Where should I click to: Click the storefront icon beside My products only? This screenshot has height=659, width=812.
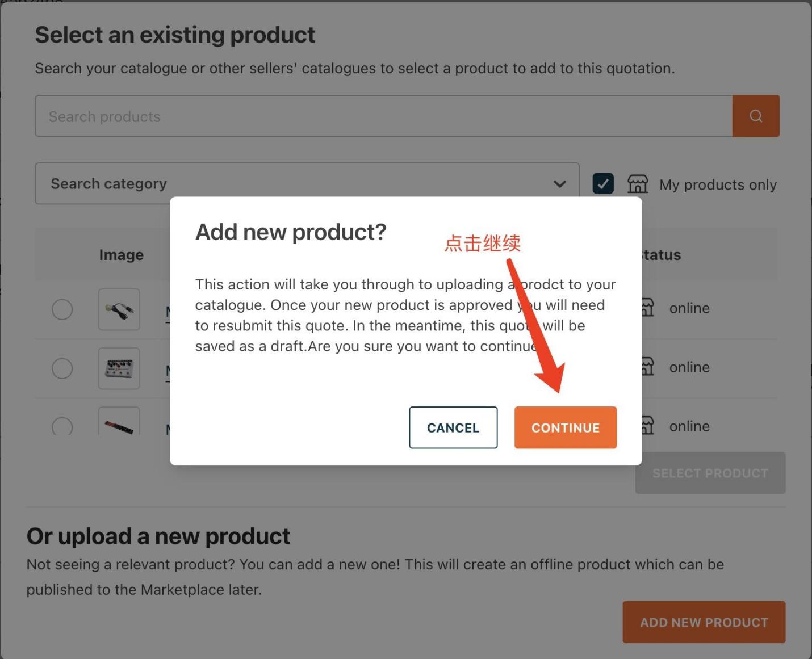(637, 184)
